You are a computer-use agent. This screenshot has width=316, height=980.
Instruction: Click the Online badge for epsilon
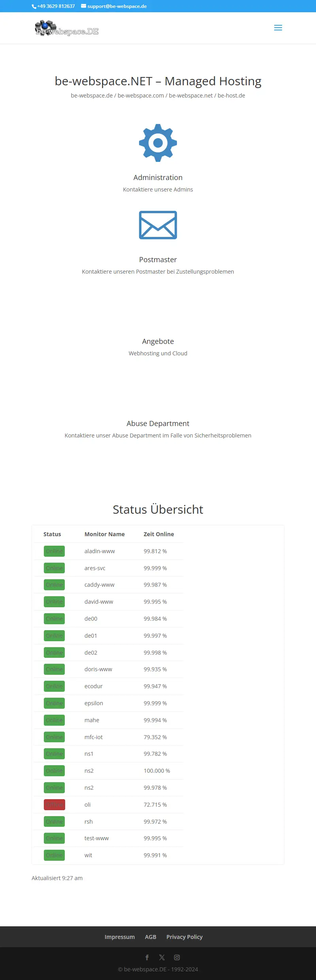click(54, 703)
